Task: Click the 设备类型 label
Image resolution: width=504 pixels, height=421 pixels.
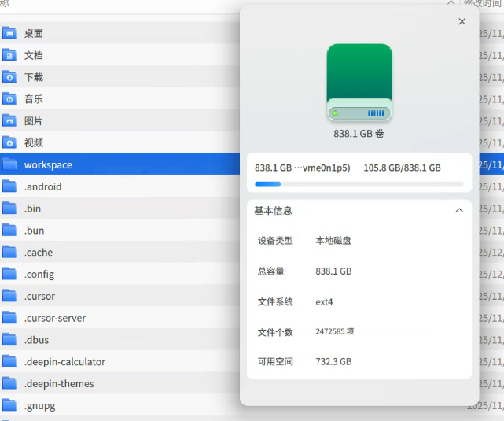Action: pos(275,240)
